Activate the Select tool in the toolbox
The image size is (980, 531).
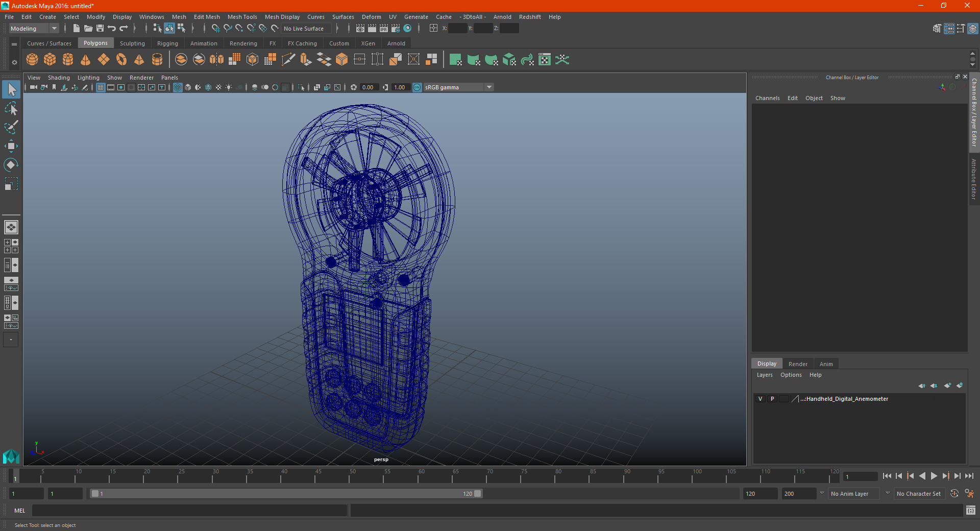tap(11, 90)
